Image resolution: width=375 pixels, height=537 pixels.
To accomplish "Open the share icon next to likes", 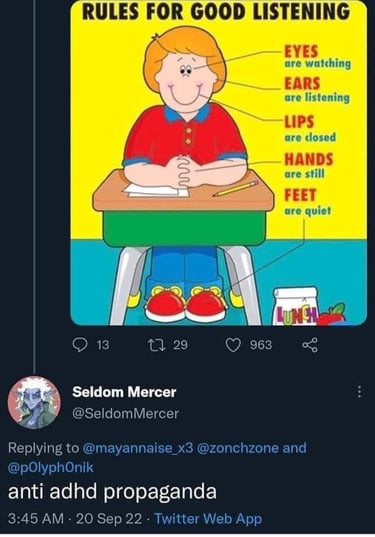I will tap(310, 345).
